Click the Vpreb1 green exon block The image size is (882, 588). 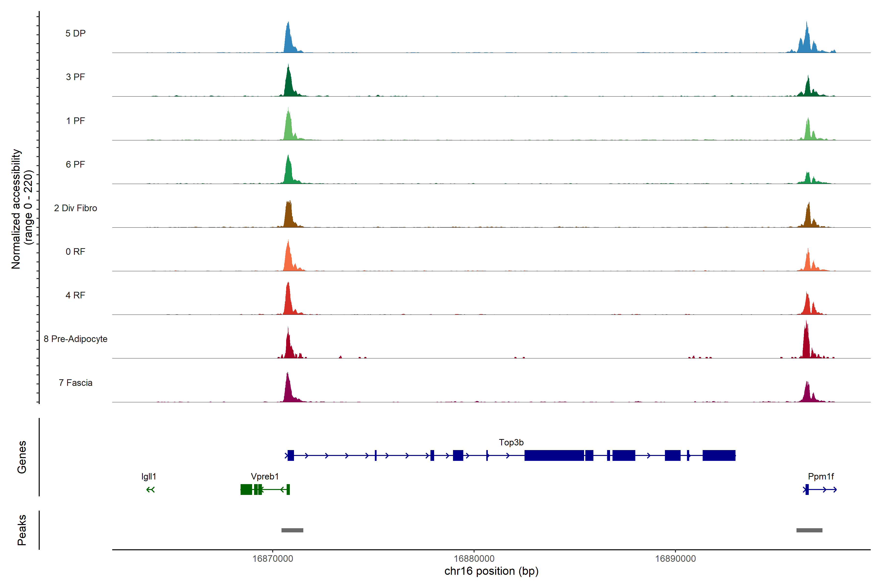[246, 489]
